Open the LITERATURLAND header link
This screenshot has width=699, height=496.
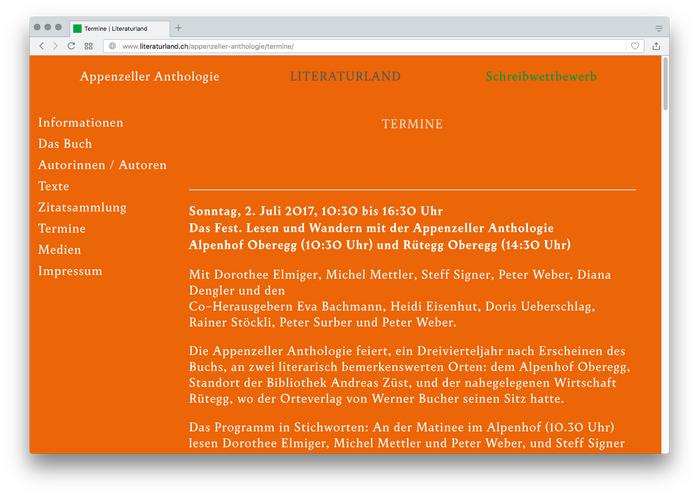point(345,77)
